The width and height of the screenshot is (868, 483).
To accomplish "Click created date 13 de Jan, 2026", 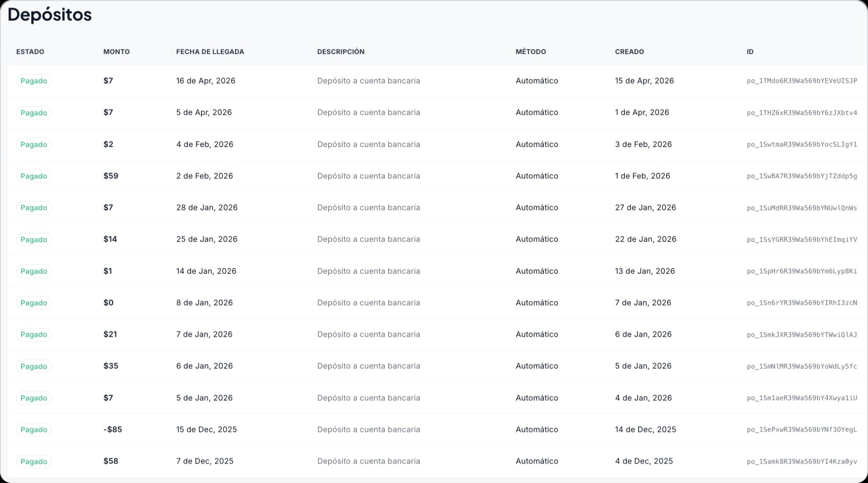I will [645, 271].
